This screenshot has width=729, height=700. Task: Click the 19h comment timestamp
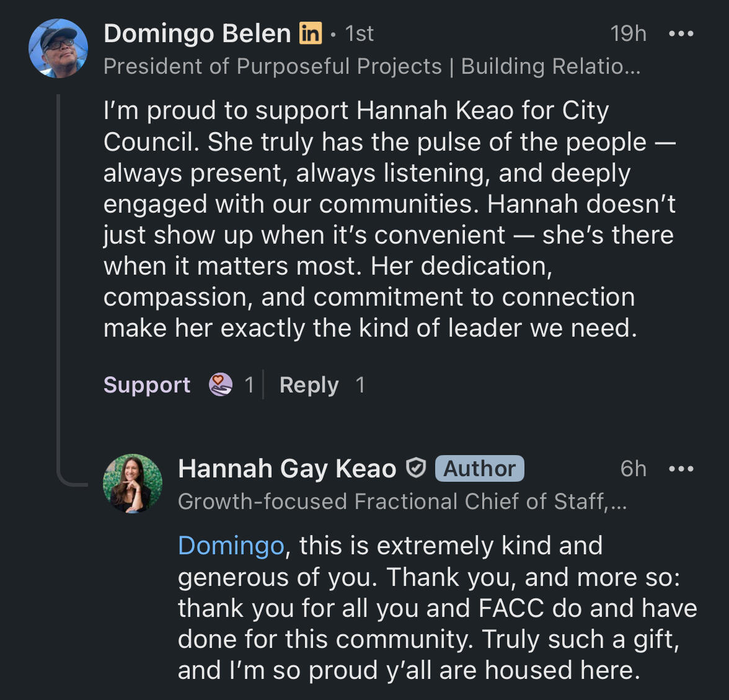click(628, 33)
